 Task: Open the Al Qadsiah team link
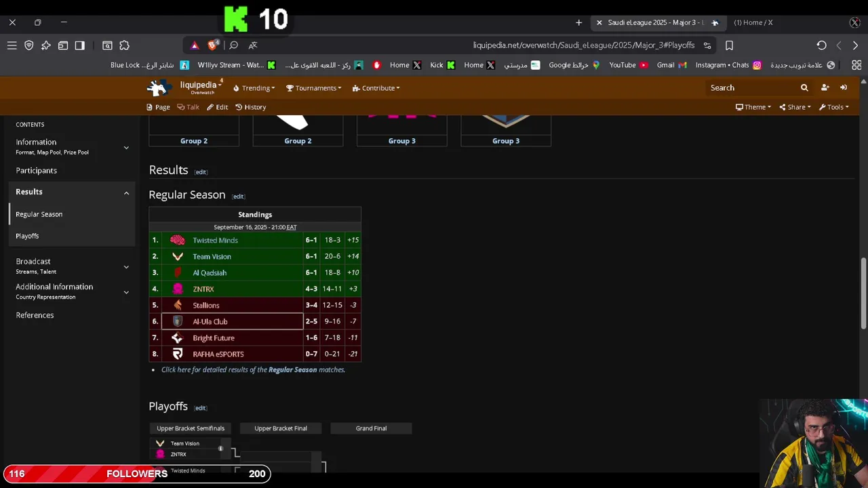[210, 272]
